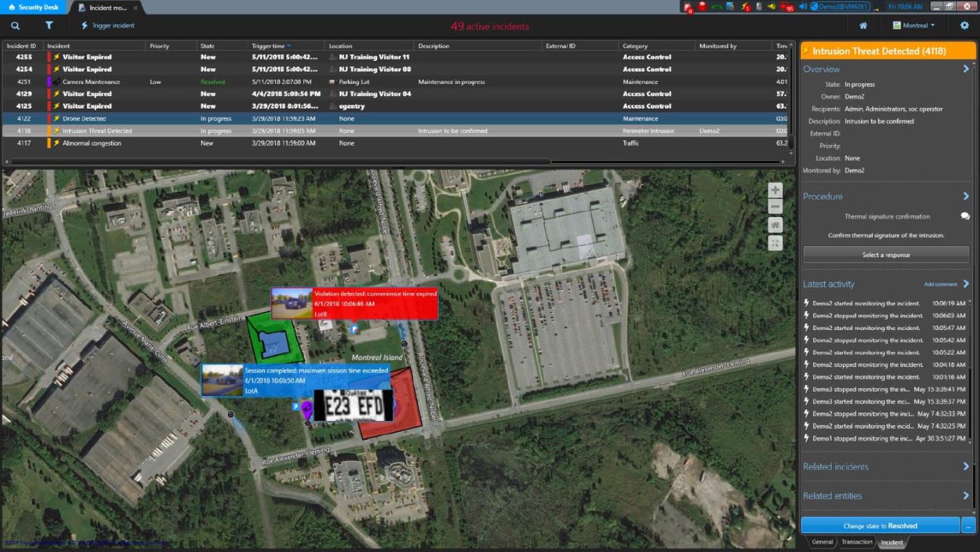Expand the Procedure section chevron
Viewport: 980px width, 552px height.
[x=967, y=196]
